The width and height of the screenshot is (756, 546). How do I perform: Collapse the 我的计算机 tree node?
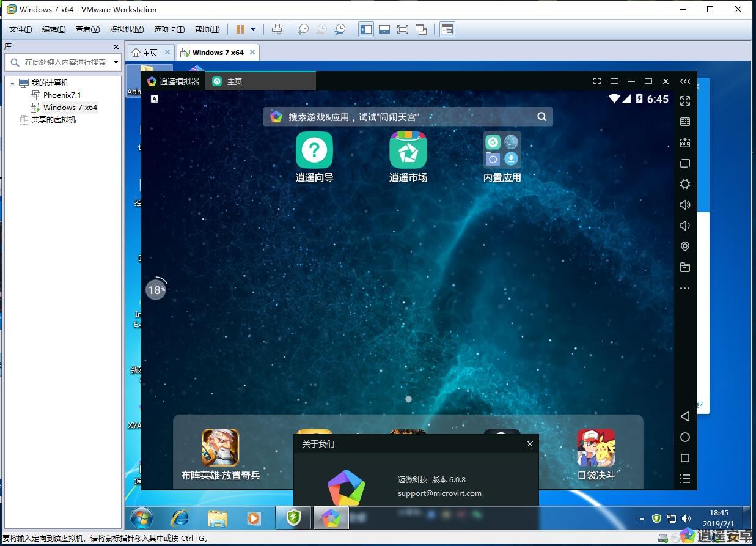(x=12, y=83)
